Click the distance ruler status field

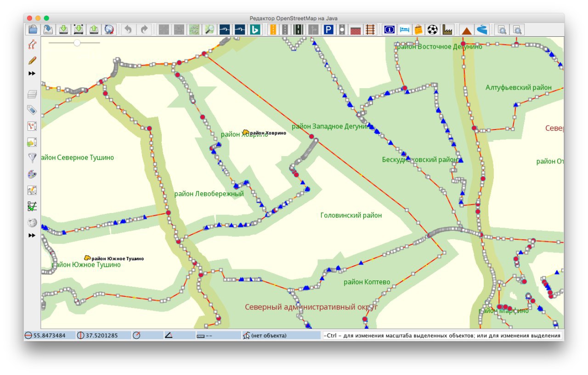(218, 336)
